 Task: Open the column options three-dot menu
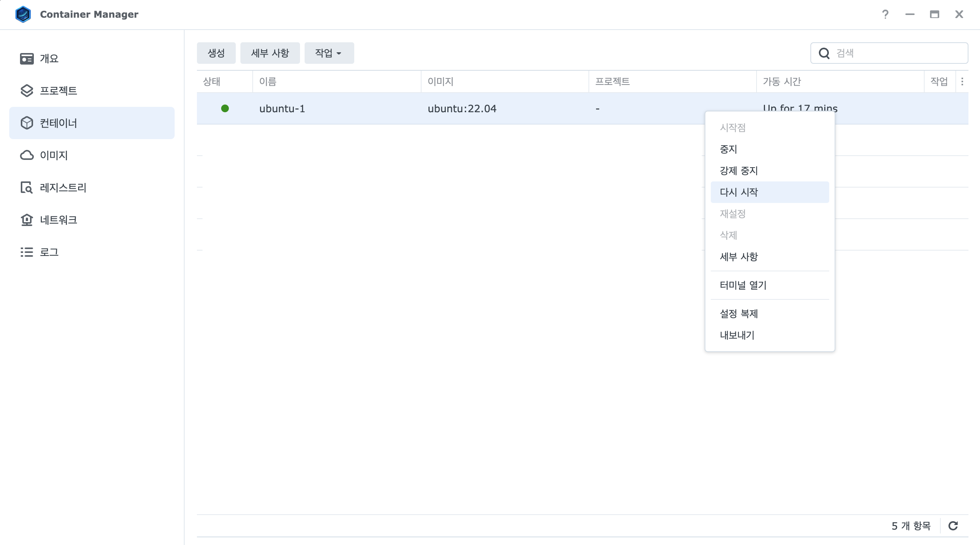pos(962,81)
